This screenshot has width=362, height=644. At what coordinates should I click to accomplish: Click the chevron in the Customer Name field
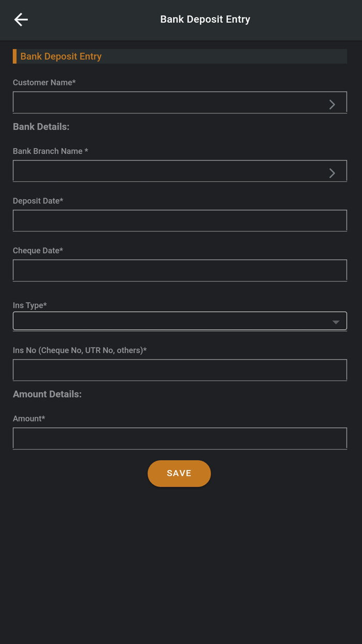click(x=332, y=104)
